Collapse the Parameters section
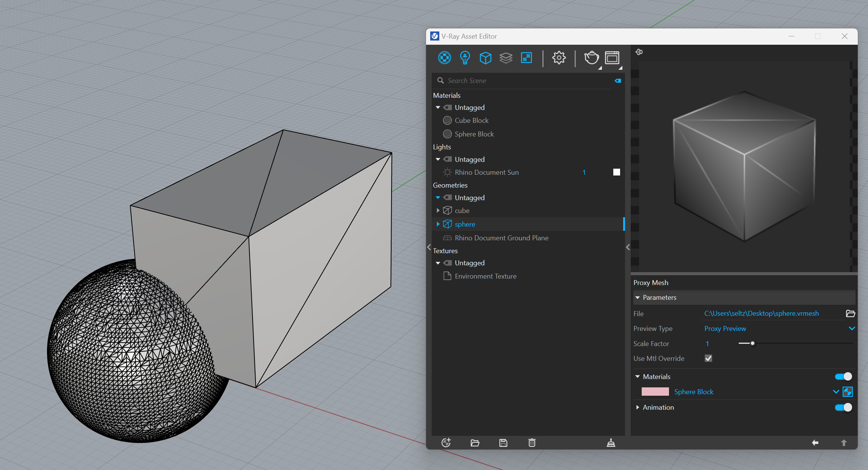The width and height of the screenshot is (868, 470). (638, 298)
